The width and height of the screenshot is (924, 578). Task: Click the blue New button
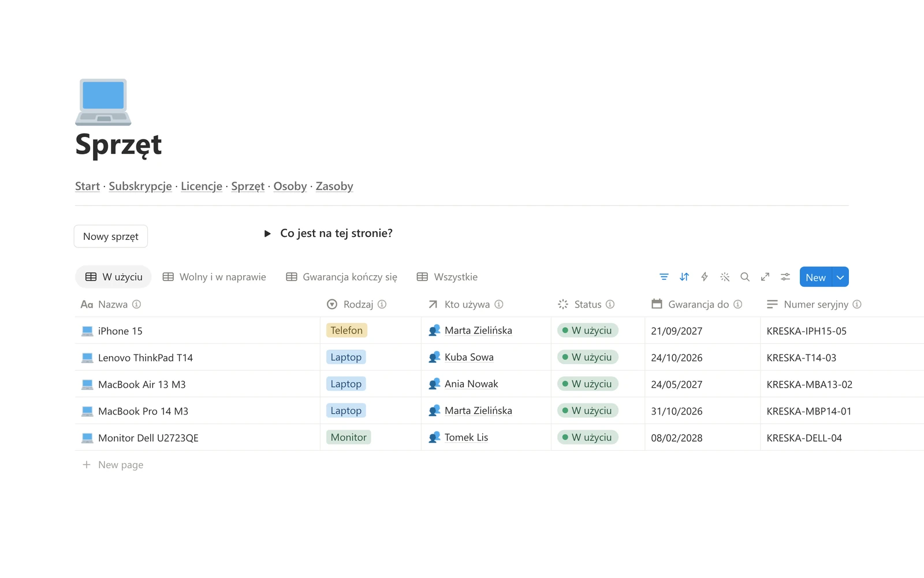[x=815, y=277]
